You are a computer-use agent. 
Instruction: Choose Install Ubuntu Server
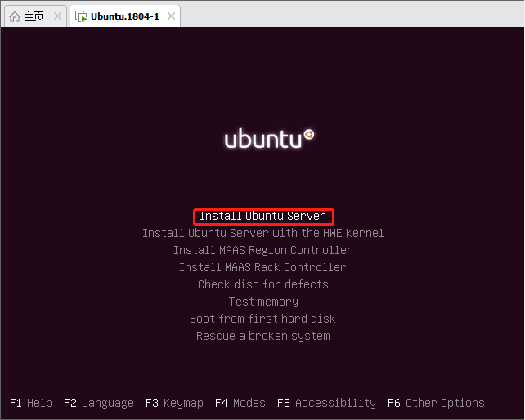point(262,217)
